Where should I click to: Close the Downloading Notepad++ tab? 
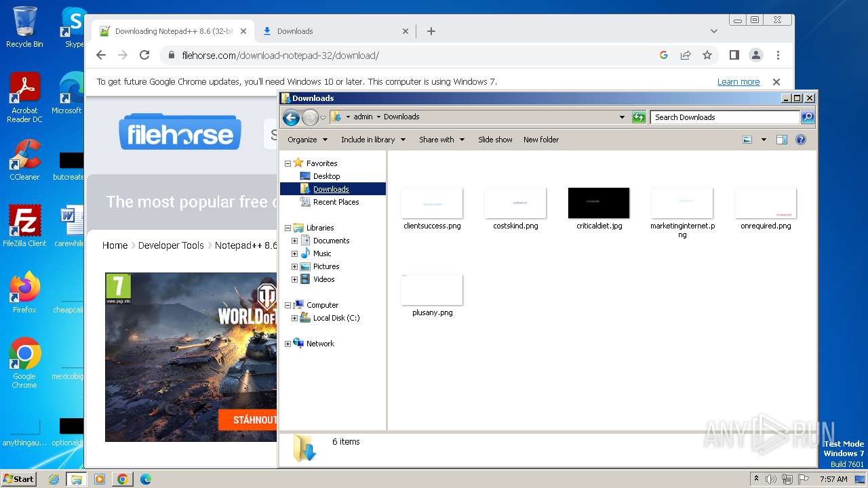(243, 31)
